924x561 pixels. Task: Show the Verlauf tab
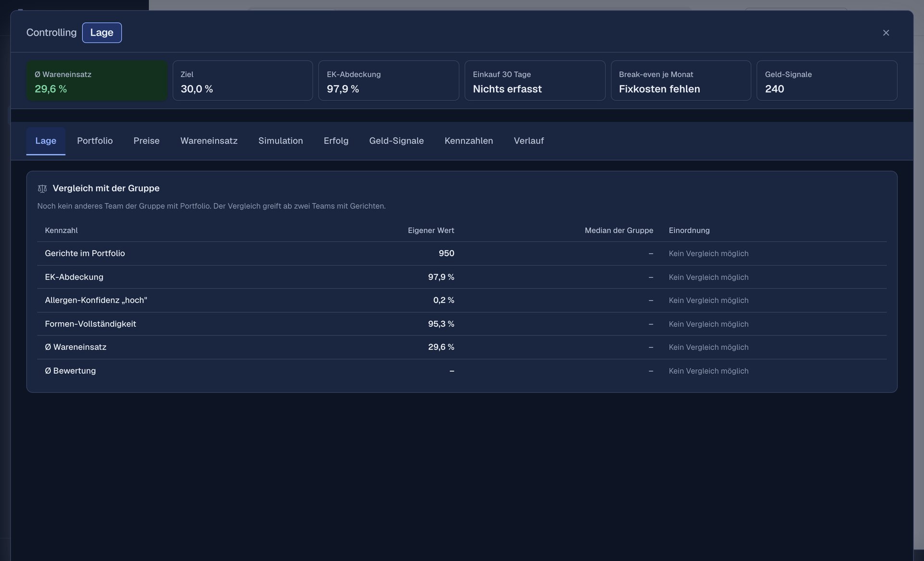(x=528, y=141)
